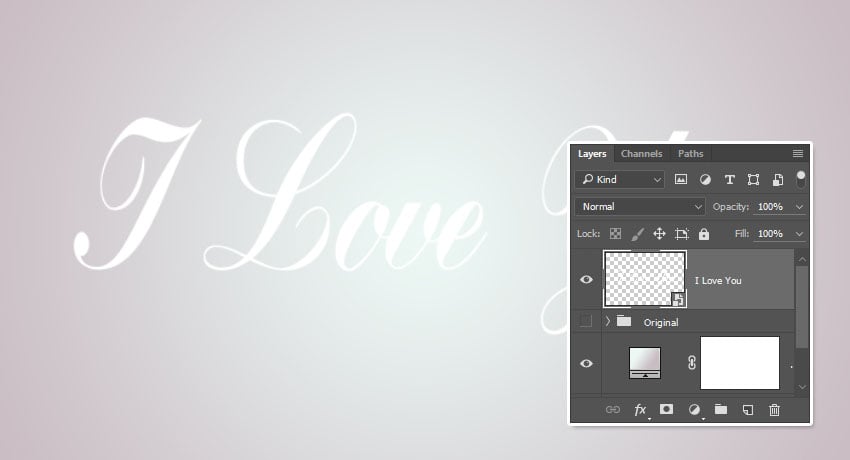Select the I Love You layer thumbnail
Image resolution: width=850 pixels, height=460 pixels.
645,279
